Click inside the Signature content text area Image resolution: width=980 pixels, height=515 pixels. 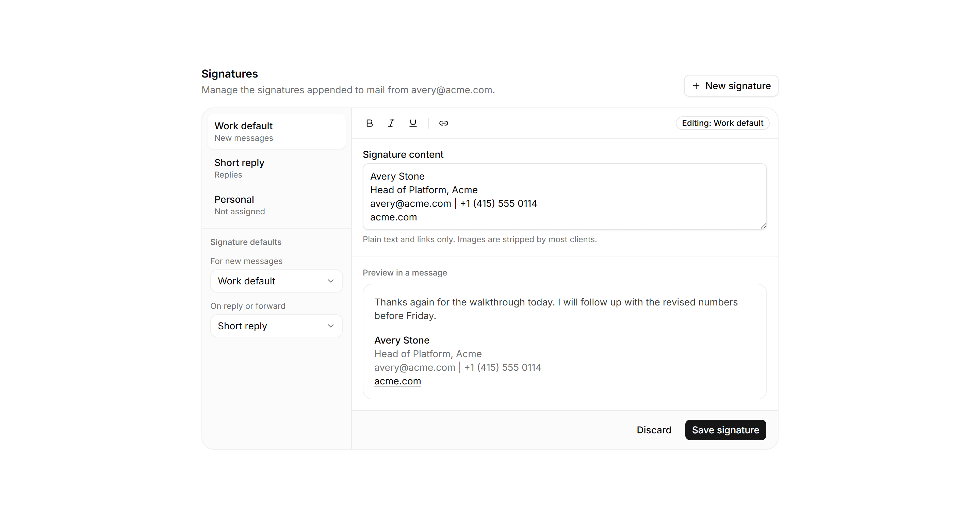pos(565,197)
